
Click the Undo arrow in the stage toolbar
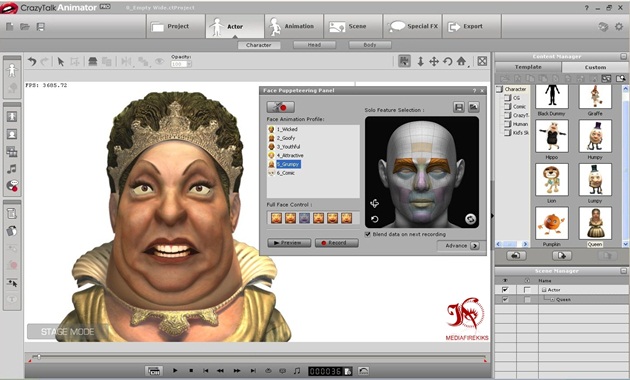click(x=32, y=61)
